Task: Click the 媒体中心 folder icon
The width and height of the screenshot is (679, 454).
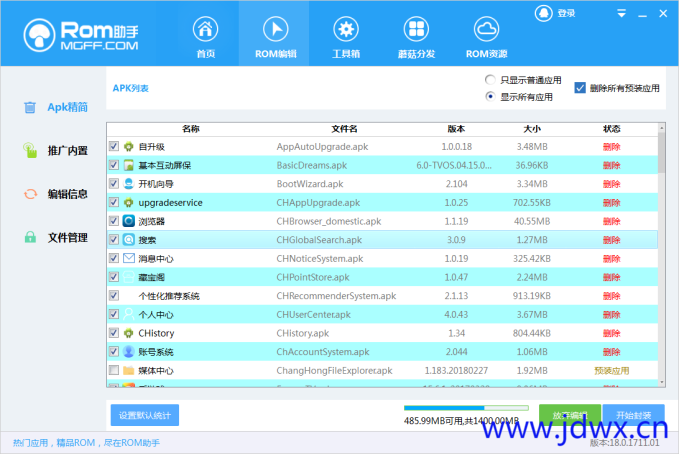Action: pyautogui.click(x=129, y=370)
